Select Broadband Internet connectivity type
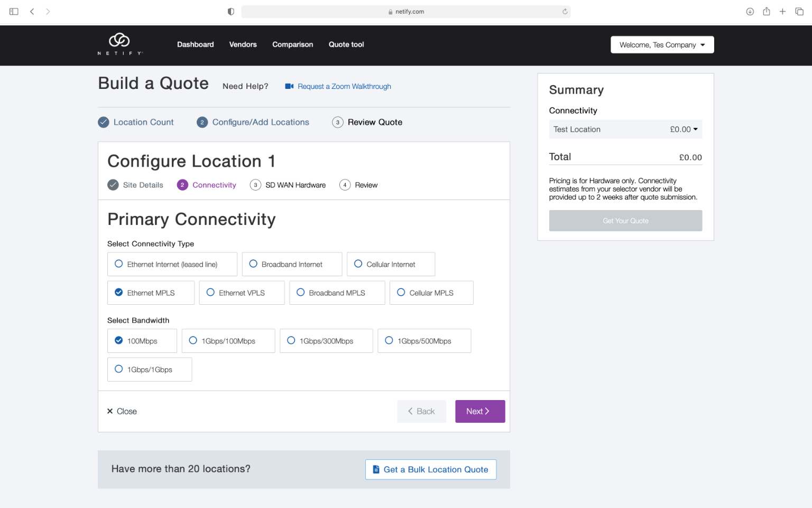The image size is (812, 508). tap(292, 264)
